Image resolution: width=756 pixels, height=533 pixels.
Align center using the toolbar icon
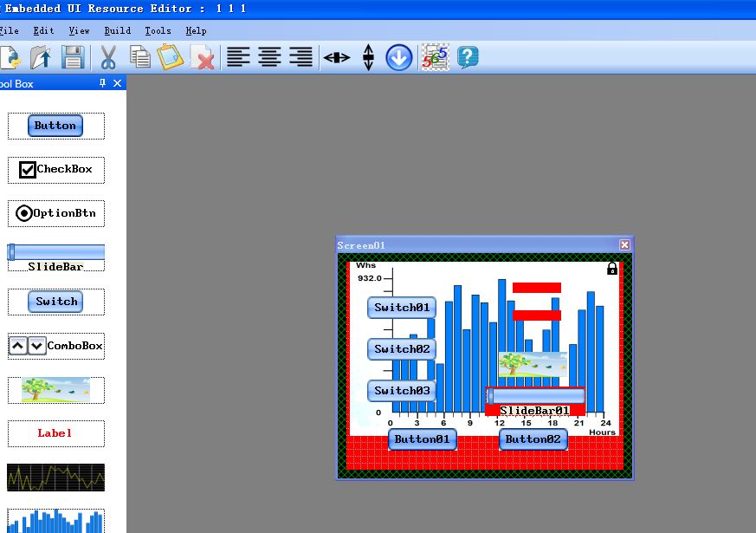(269, 57)
